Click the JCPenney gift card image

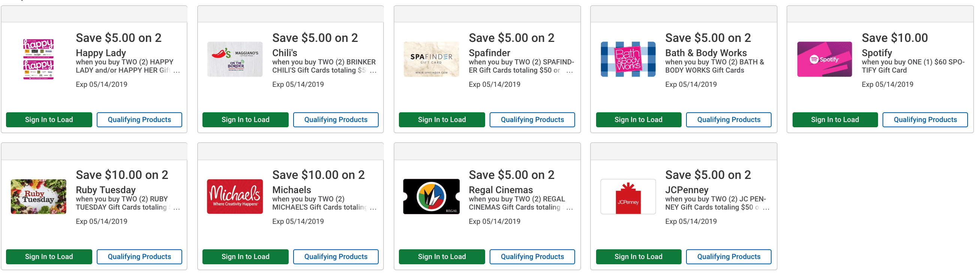point(628,197)
